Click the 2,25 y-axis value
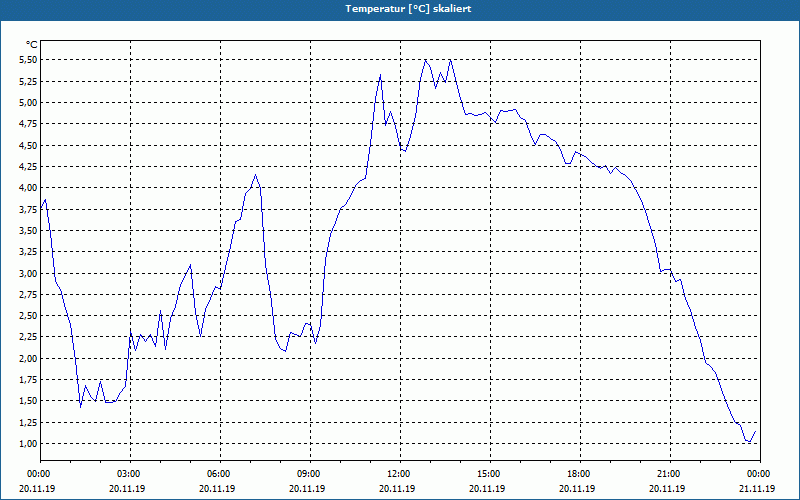This screenshot has height=500, width=800. point(28,337)
